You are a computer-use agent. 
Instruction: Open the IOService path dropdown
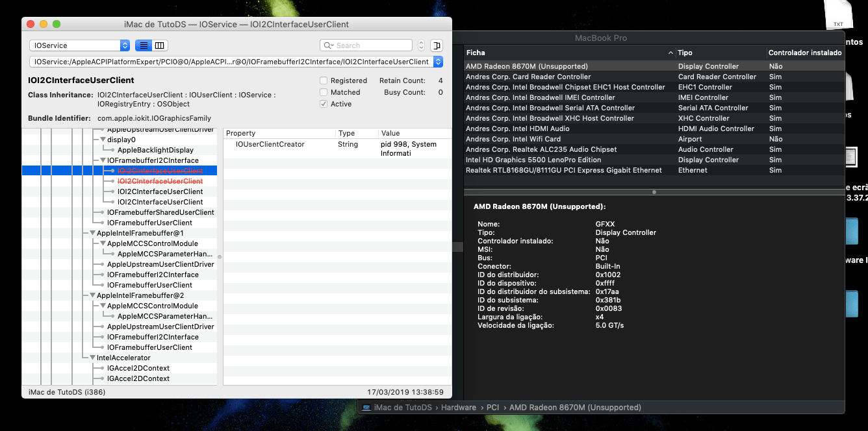pos(438,62)
